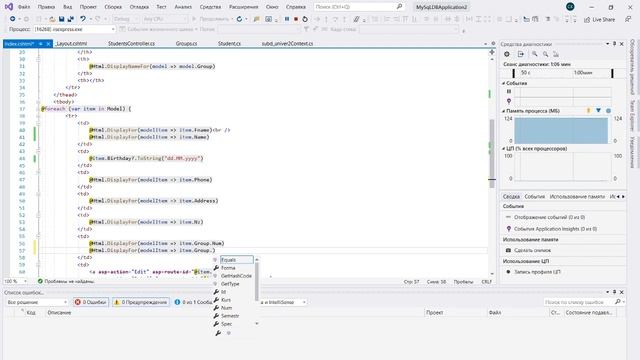The width and height of the screenshot is (640, 360).
Task: Open the Отладка menu
Action: [139, 7]
